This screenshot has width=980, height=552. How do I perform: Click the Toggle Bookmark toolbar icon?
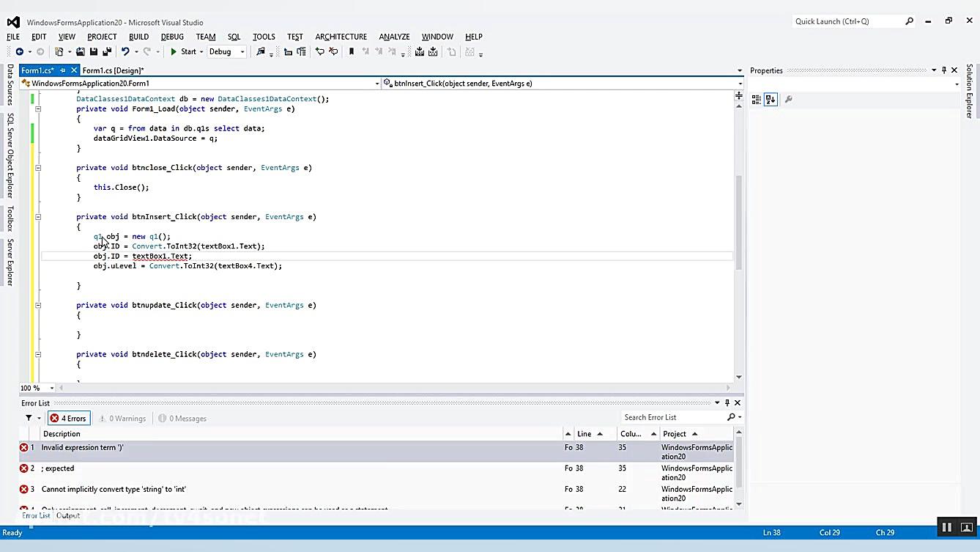click(x=352, y=52)
